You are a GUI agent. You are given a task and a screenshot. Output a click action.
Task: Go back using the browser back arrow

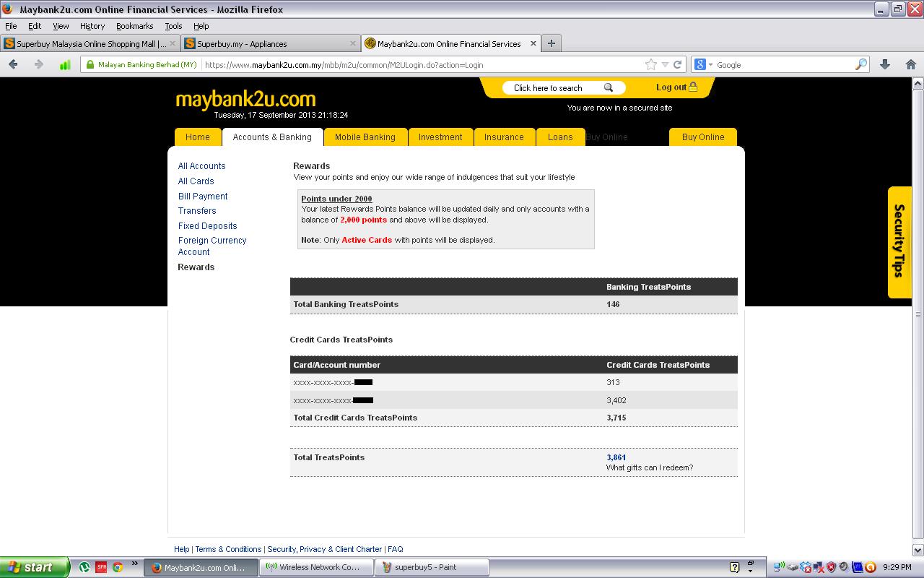pos(13,64)
